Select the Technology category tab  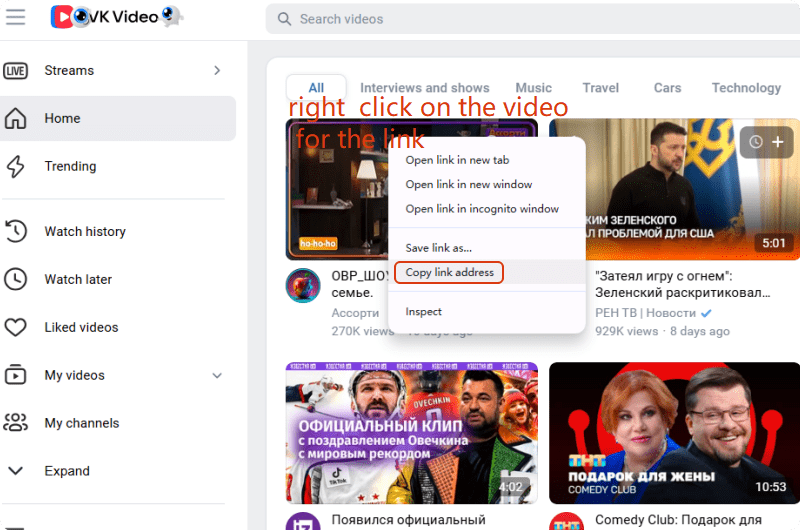click(x=746, y=88)
